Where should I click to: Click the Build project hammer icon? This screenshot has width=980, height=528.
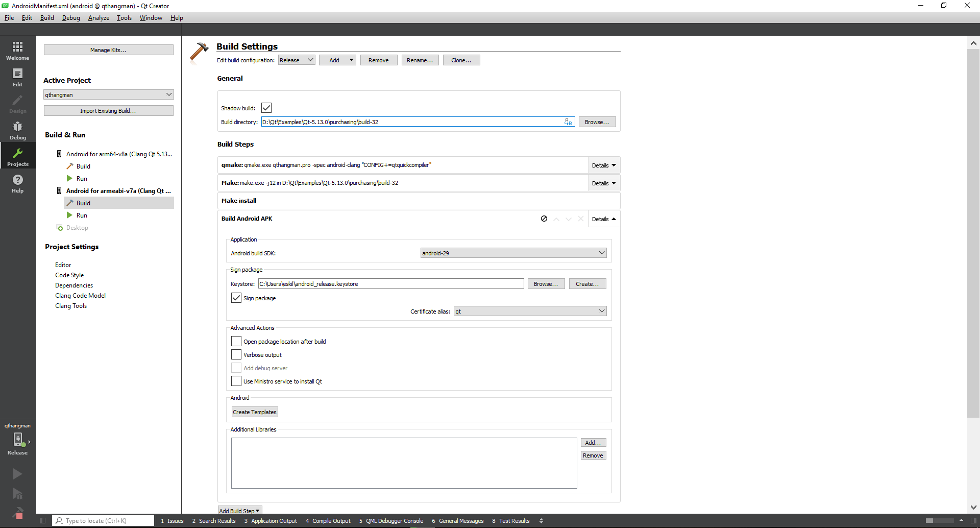[17, 513]
